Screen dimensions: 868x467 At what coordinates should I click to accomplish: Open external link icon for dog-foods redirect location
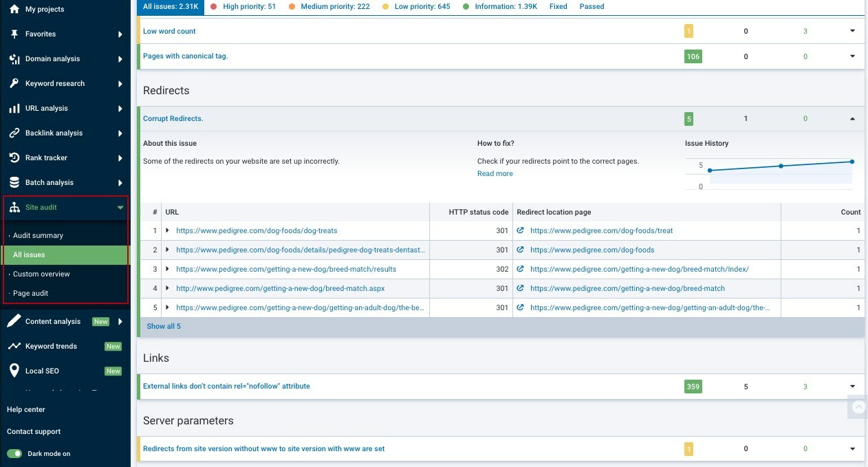(521, 250)
